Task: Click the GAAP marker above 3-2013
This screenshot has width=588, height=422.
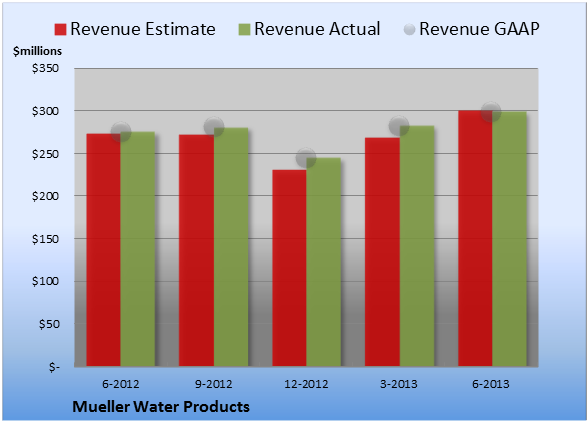Action: [x=399, y=126]
